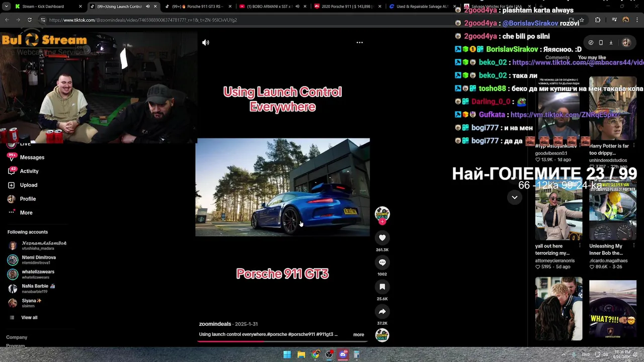Open Chrome from the taskbar
Viewport: 644px width, 362px height.
[x=315, y=354]
